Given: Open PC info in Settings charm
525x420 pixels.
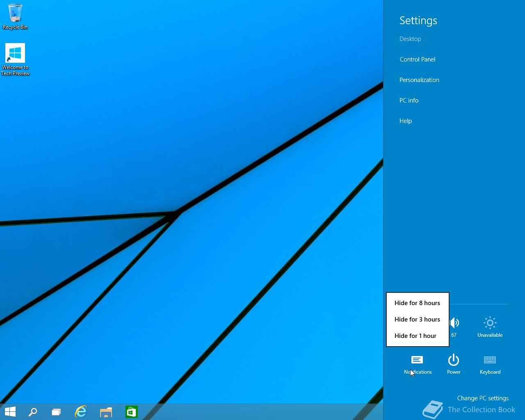Looking at the screenshot, I should (409, 100).
